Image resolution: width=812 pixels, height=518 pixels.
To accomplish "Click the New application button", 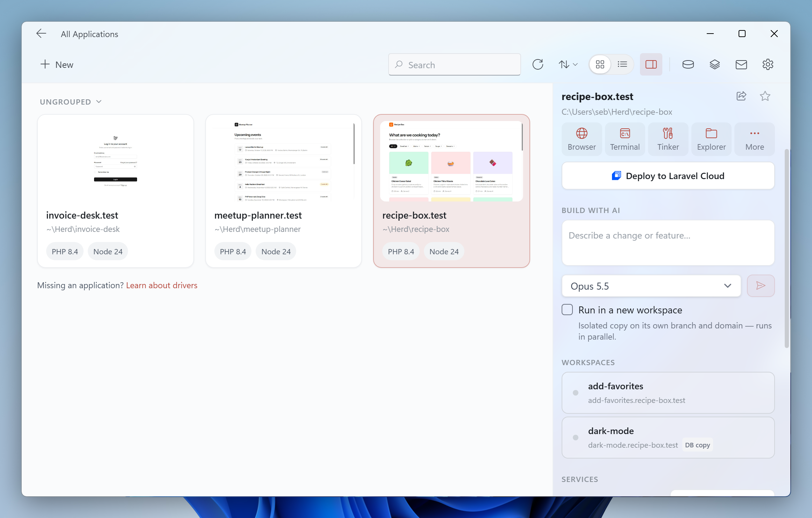I will click(x=57, y=65).
